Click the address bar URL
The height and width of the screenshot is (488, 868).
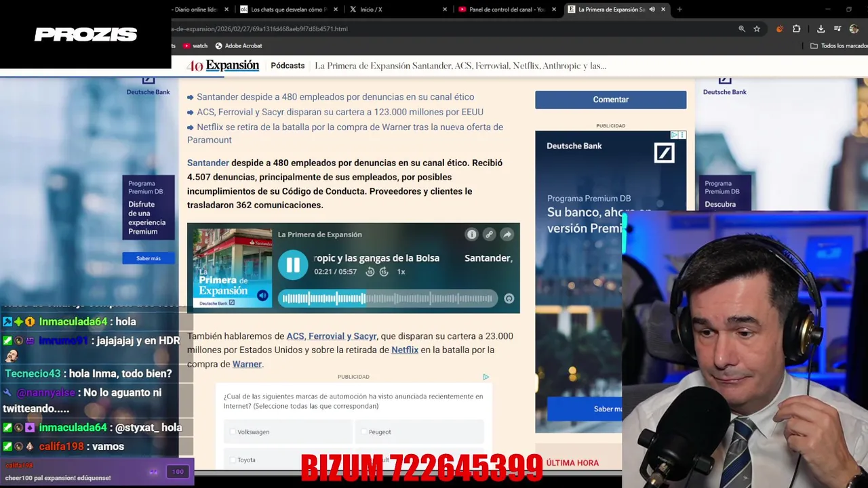click(x=260, y=29)
